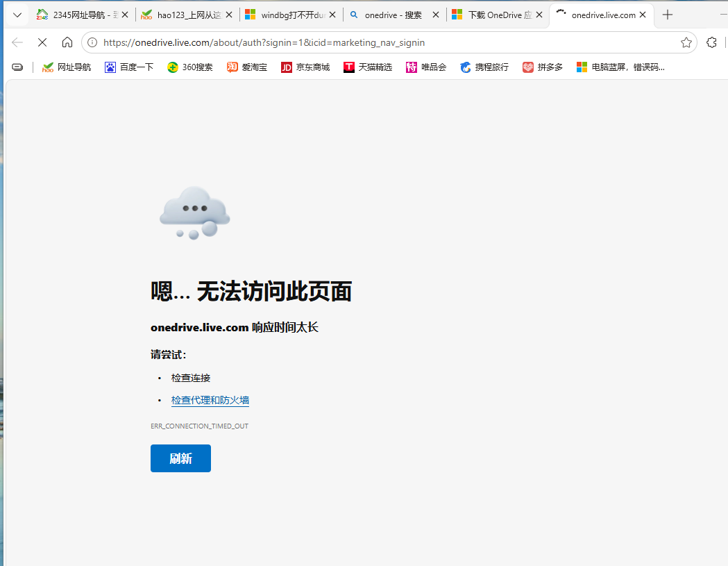This screenshot has width=728, height=566.
Task: Switch to the 下载 OneDrive tab
Action: click(x=498, y=15)
